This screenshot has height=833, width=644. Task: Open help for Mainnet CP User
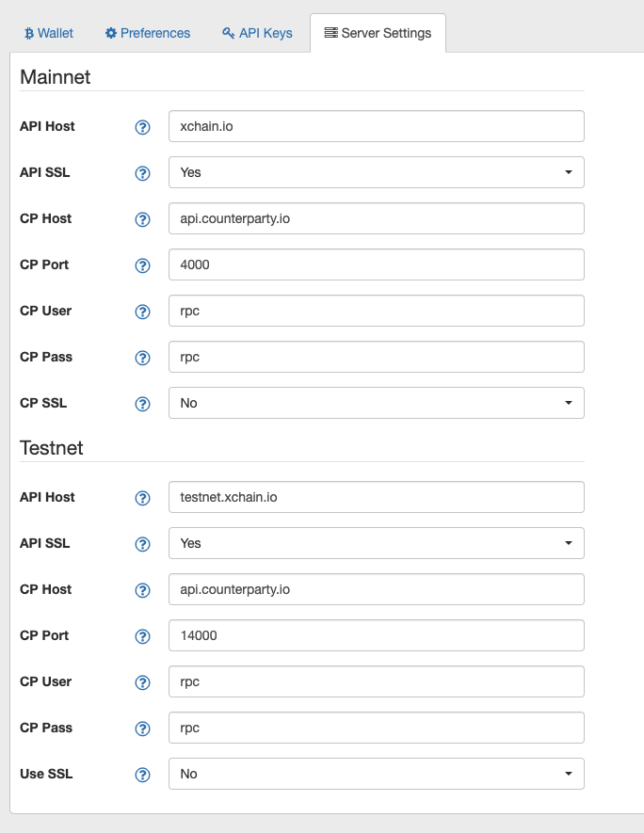pyautogui.click(x=142, y=312)
